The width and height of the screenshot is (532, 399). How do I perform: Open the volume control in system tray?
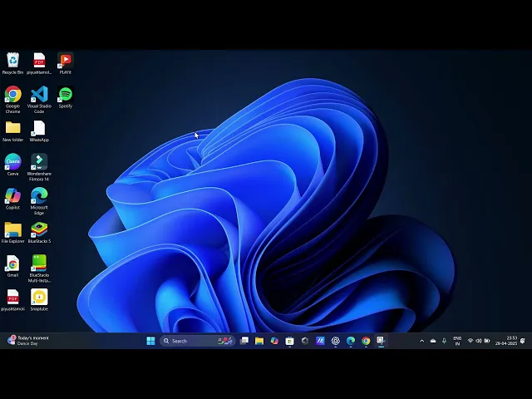coord(478,341)
